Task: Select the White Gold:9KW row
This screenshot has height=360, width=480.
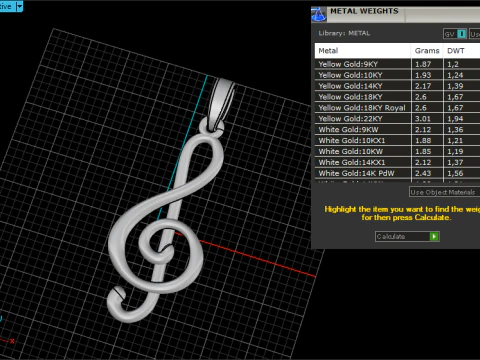Action: [x=397, y=130]
